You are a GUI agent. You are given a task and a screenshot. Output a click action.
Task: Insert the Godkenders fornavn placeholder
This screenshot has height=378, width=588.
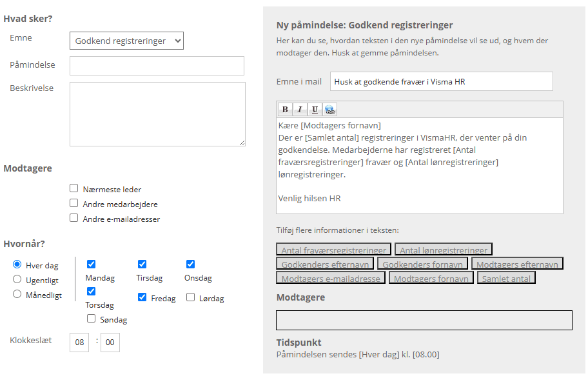(x=422, y=264)
